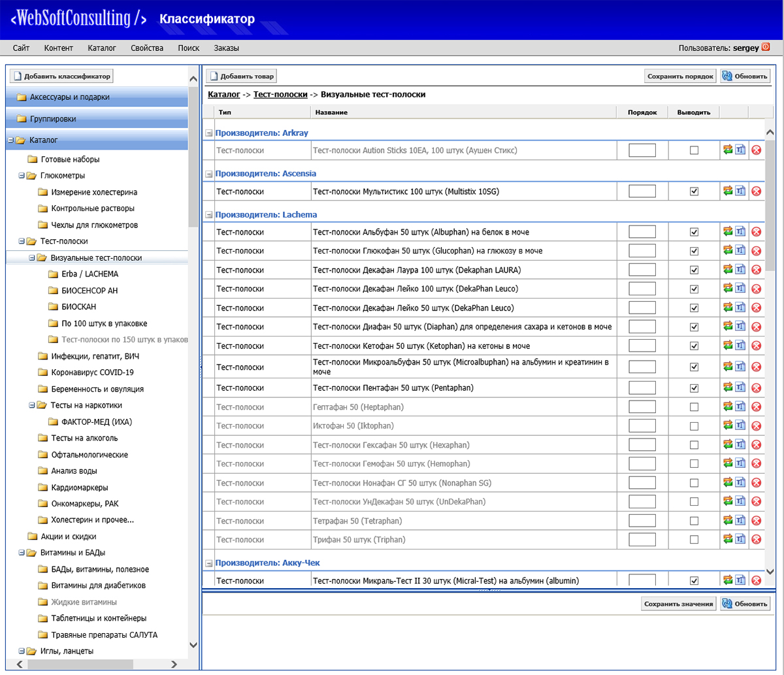Uncheck display checkbox for Glucophan
784x675 pixels.
pyautogui.click(x=694, y=250)
